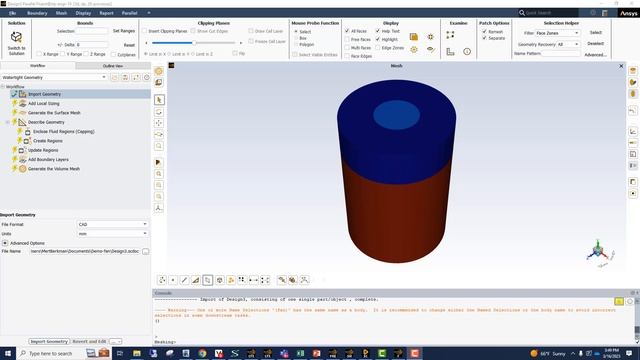The image size is (640, 360).
Task: Click the L-shaped measure icon in Examine
Action: pyautogui.click(x=450, y=51)
